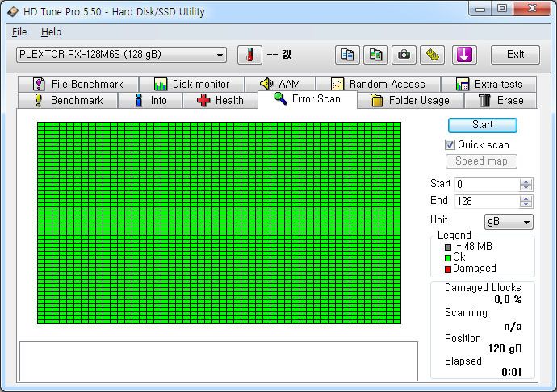This screenshot has height=392, width=557.
Task: Minimize the HD Tune Pro window
Action: (x=480, y=9)
